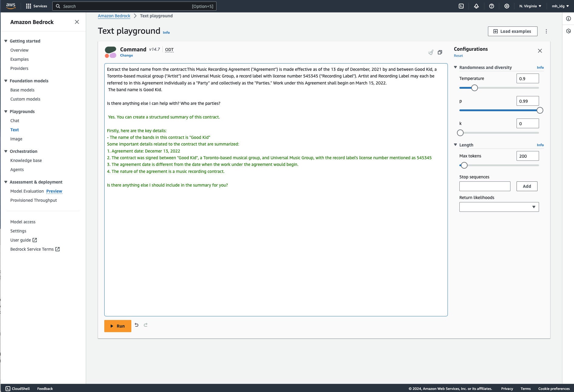Go to Examples in the sidebar
The height and width of the screenshot is (392, 574).
pyautogui.click(x=19, y=59)
